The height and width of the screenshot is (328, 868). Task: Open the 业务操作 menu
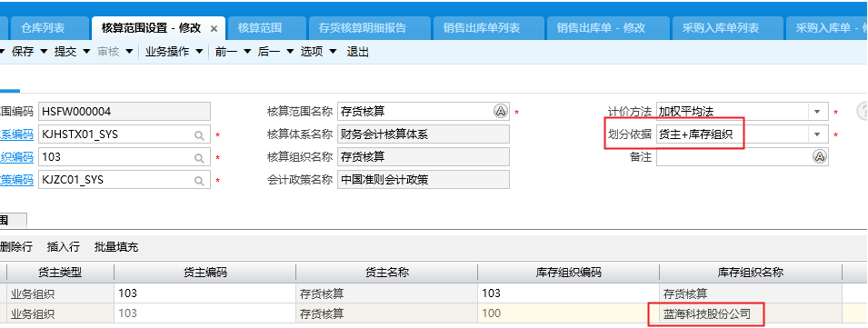coord(167,52)
